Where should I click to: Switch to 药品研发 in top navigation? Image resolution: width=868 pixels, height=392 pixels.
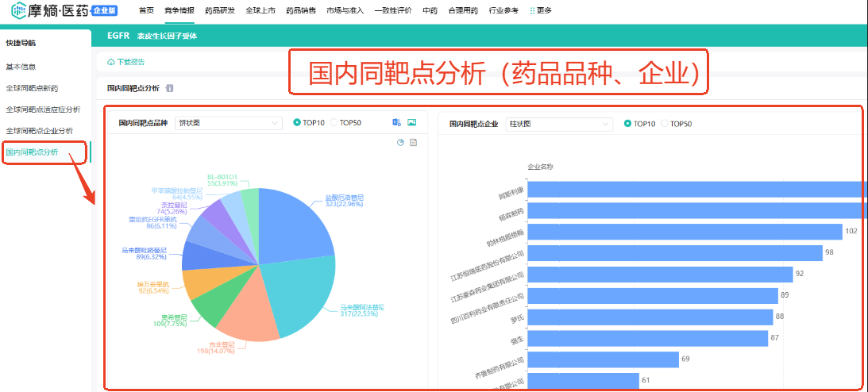(220, 10)
